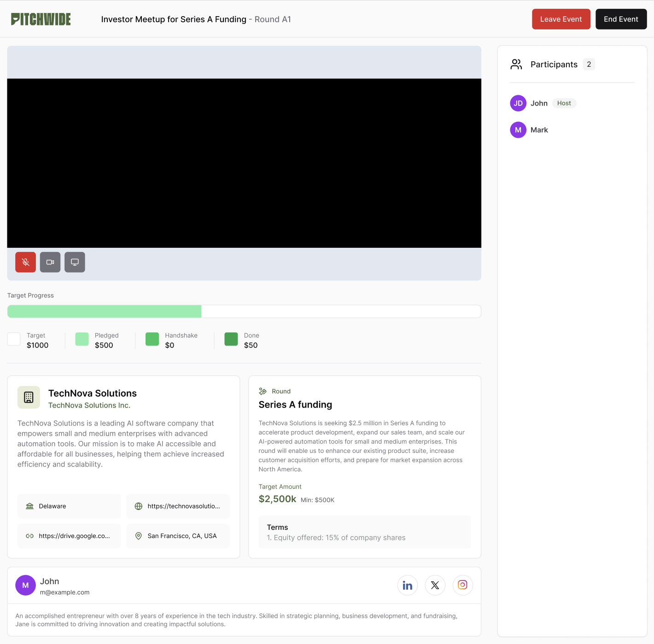This screenshot has width=654, height=644.
Task: Open the Delaware incorporation detail
Action: click(x=69, y=506)
